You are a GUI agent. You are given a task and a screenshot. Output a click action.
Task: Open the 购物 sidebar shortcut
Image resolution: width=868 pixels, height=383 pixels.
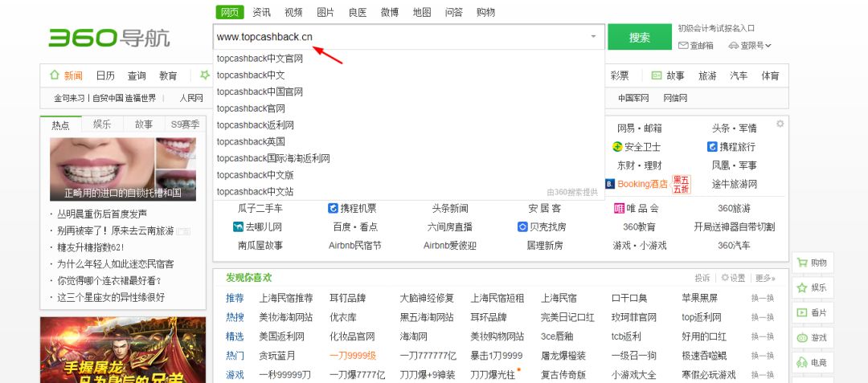coord(812,263)
